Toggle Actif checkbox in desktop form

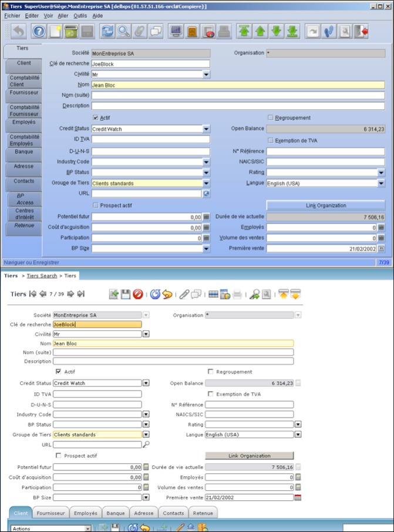point(96,118)
